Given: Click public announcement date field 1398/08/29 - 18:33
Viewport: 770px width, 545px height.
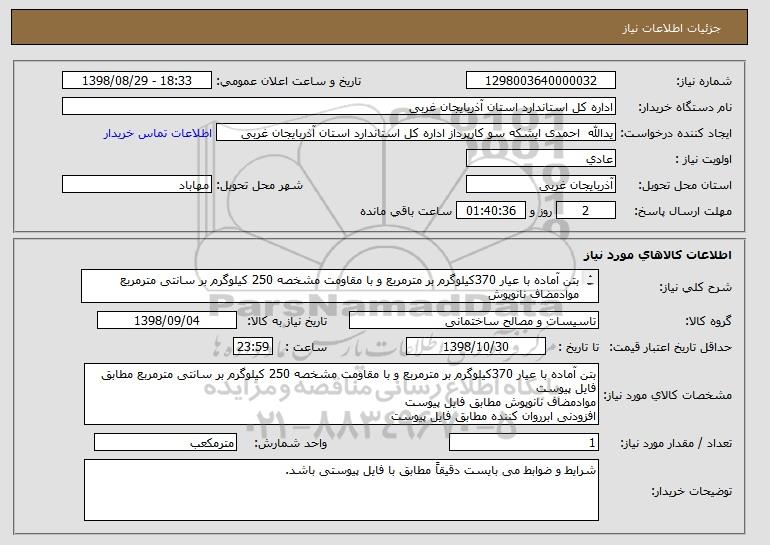Looking at the screenshot, I should point(137,81).
